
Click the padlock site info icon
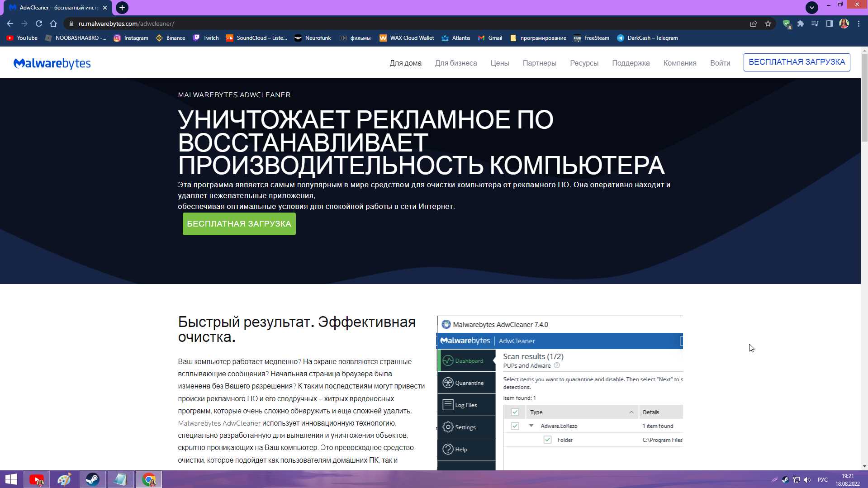point(71,24)
